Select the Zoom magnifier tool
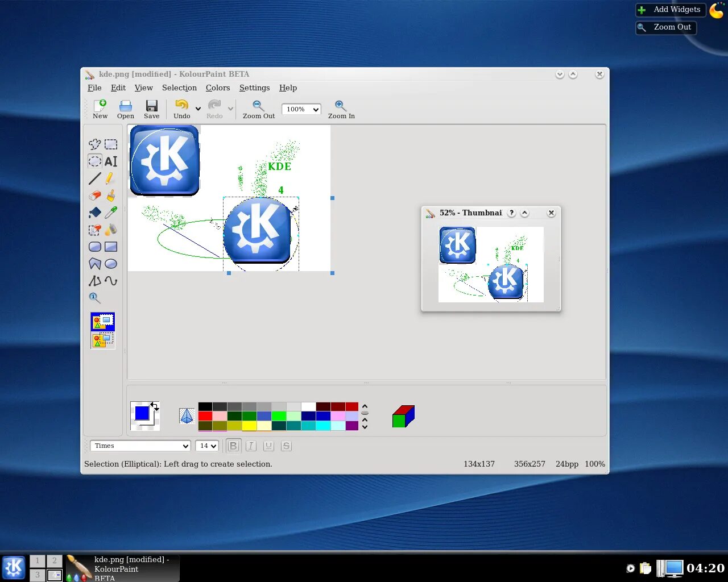Screen dimensions: 728x582 tap(95, 298)
